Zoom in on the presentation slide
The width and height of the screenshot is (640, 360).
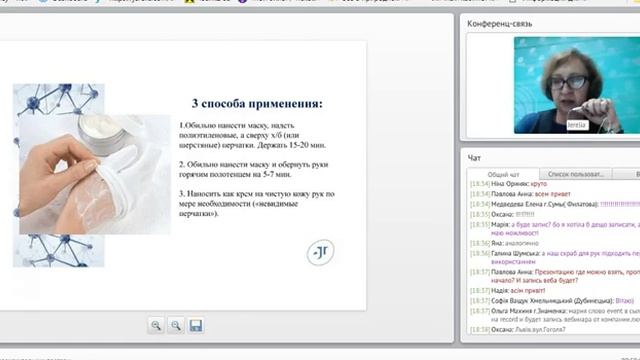tap(156, 325)
